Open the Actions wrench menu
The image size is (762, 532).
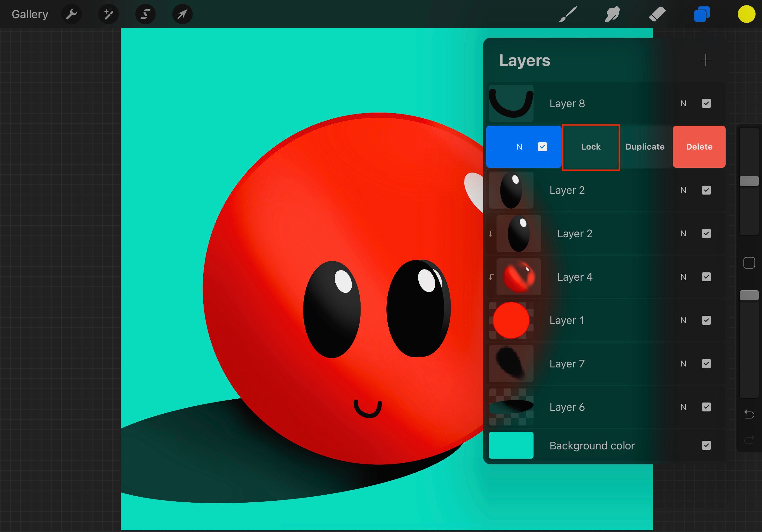click(71, 14)
